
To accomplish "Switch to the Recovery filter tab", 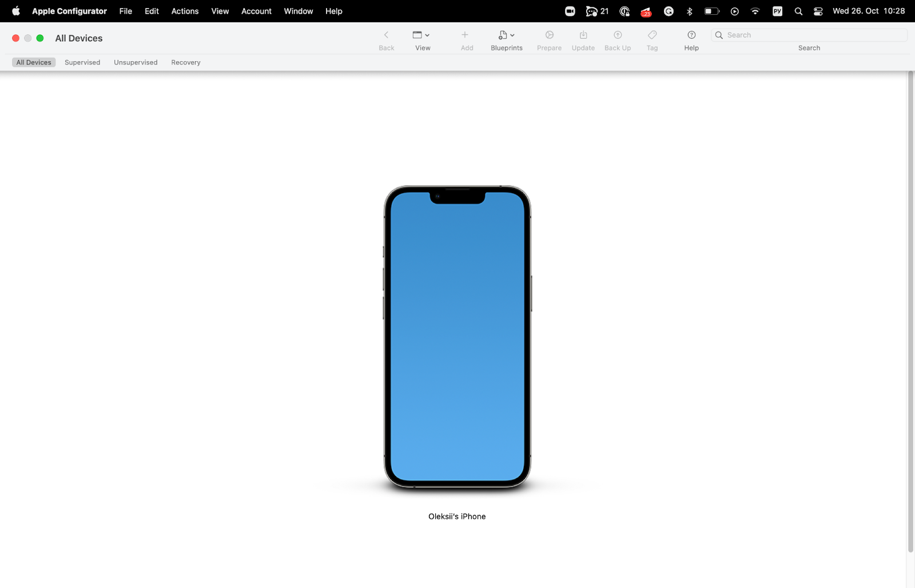I will pyautogui.click(x=186, y=62).
